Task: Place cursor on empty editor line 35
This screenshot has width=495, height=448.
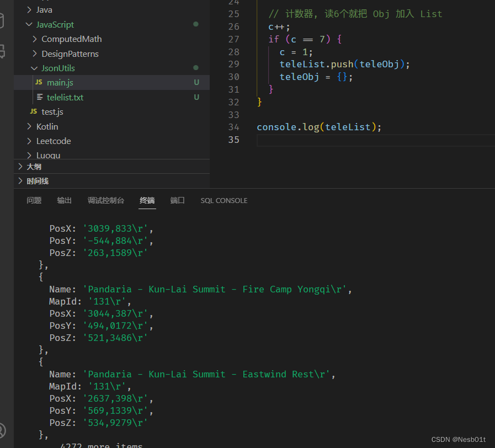Action: (376, 140)
